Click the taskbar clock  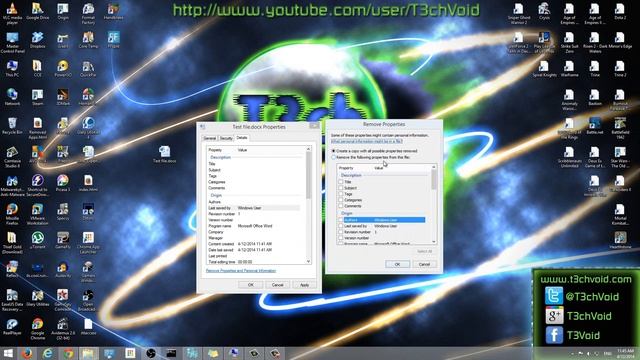[625, 353]
